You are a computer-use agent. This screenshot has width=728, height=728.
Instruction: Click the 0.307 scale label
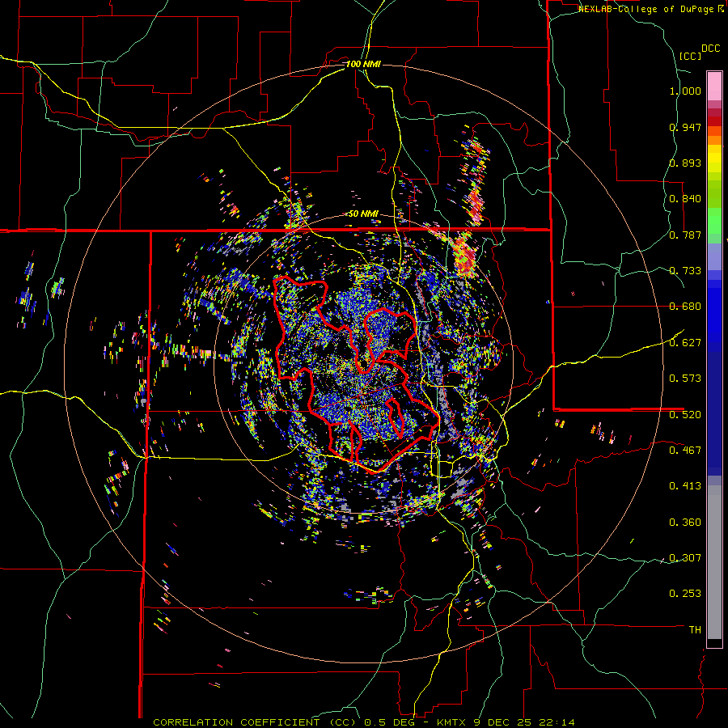pos(685,558)
